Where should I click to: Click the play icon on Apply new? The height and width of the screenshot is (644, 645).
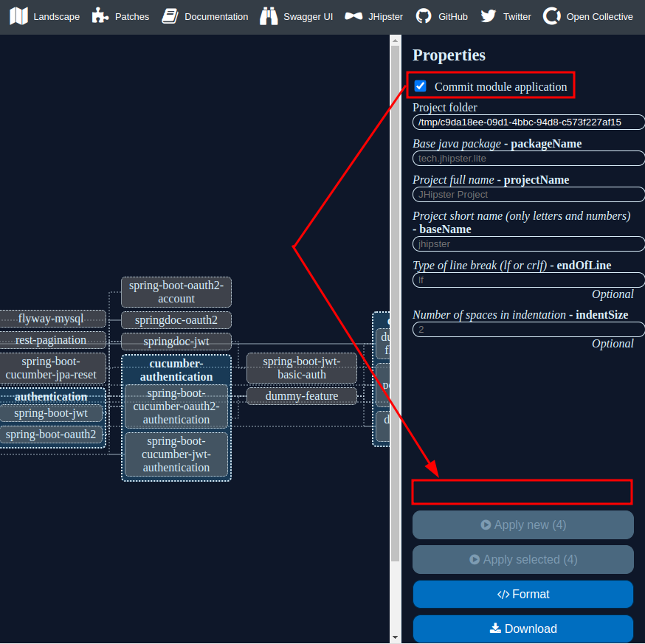pos(486,524)
